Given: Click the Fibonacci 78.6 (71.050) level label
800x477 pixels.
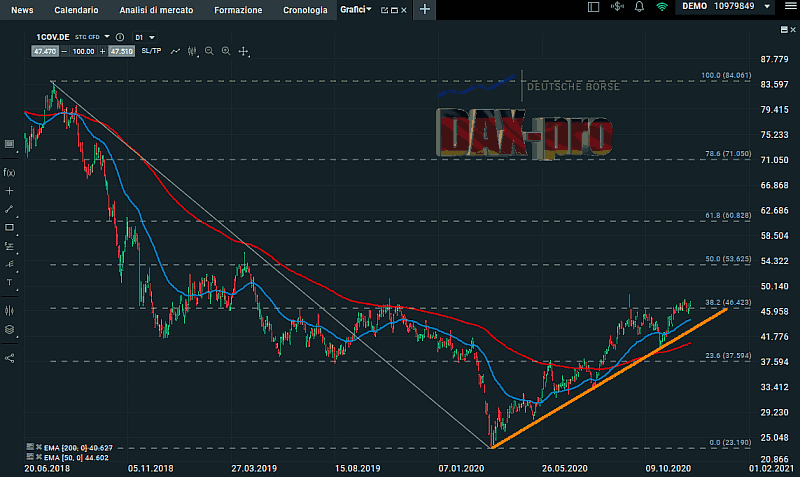Looking at the screenshot, I should [728, 154].
